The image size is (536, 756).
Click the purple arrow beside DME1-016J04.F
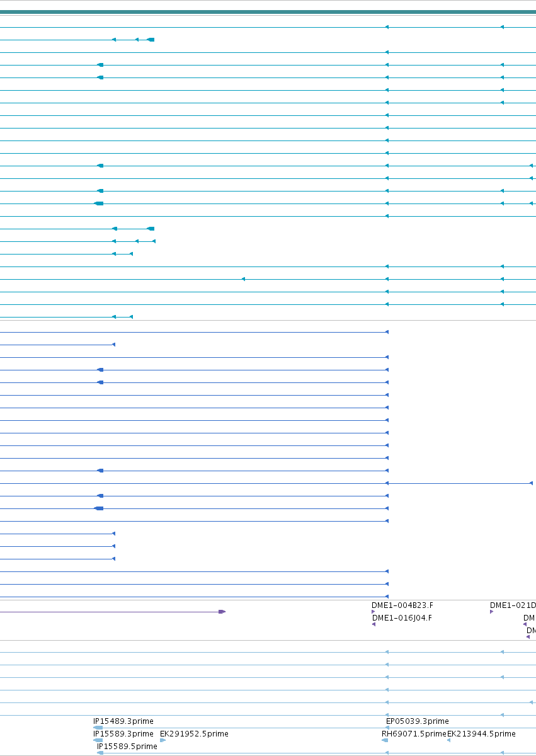pyautogui.click(x=373, y=624)
